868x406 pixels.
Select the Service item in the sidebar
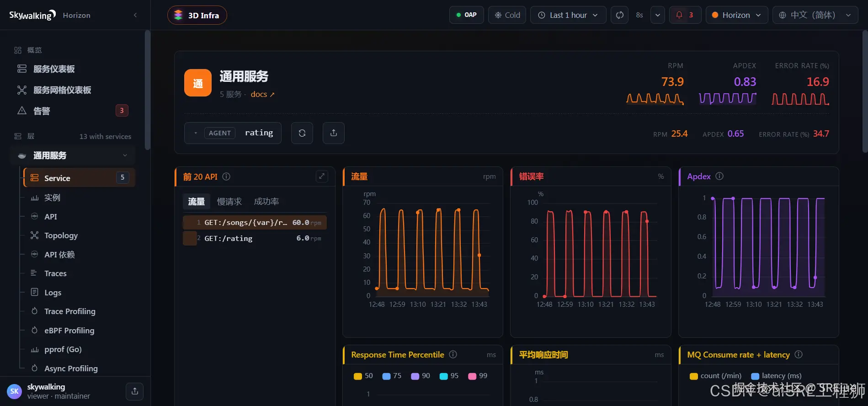80,178
